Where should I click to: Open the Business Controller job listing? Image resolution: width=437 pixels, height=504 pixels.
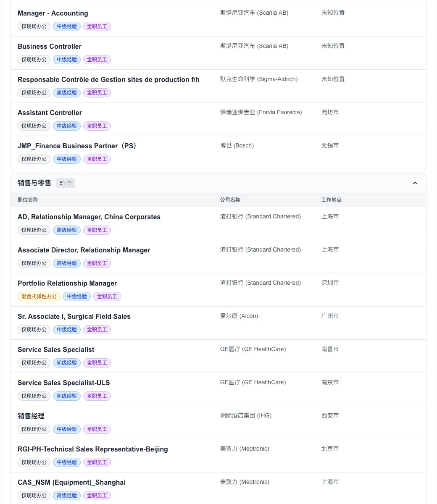coord(50,47)
